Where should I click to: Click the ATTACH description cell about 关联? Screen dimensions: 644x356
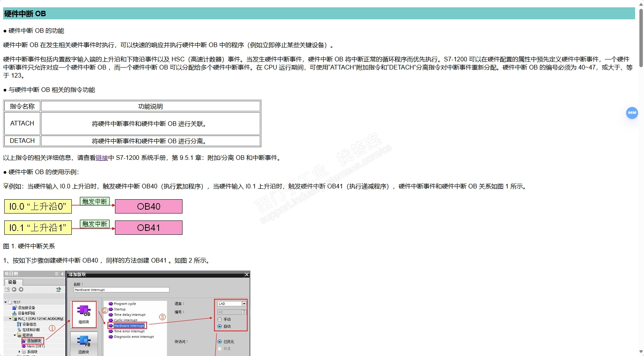click(x=150, y=124)
